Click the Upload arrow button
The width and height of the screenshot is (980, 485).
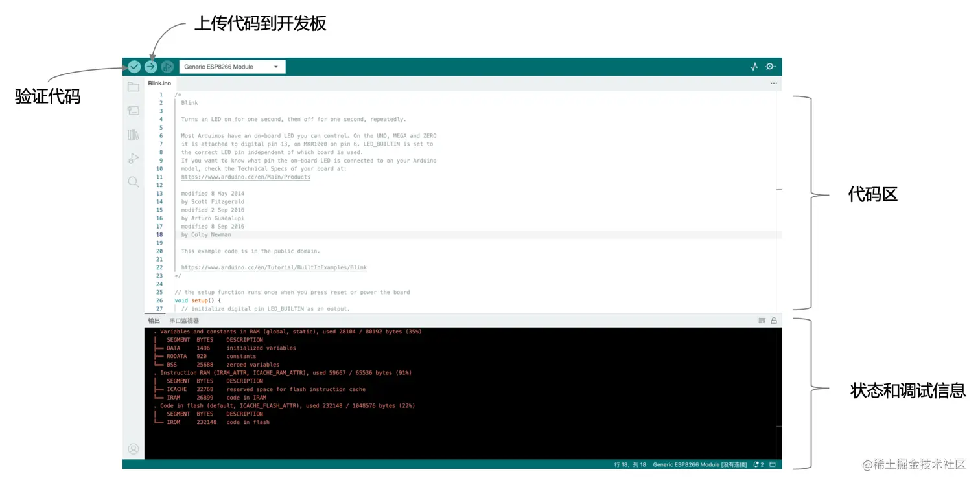(151, 67)
